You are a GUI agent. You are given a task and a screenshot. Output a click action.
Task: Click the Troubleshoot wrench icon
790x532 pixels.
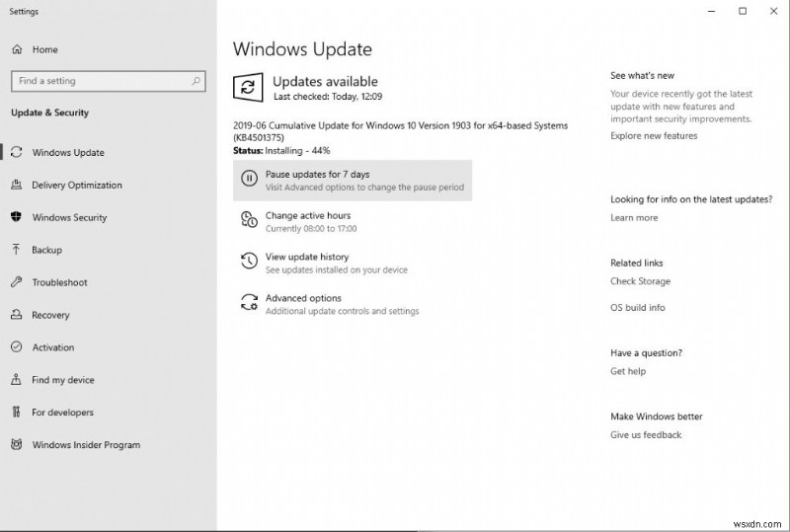17,282
